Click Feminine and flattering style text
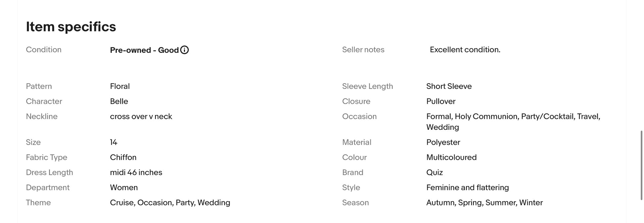This screenshot has height=223, width=644. pyautogui.click(x=468, y=188)
